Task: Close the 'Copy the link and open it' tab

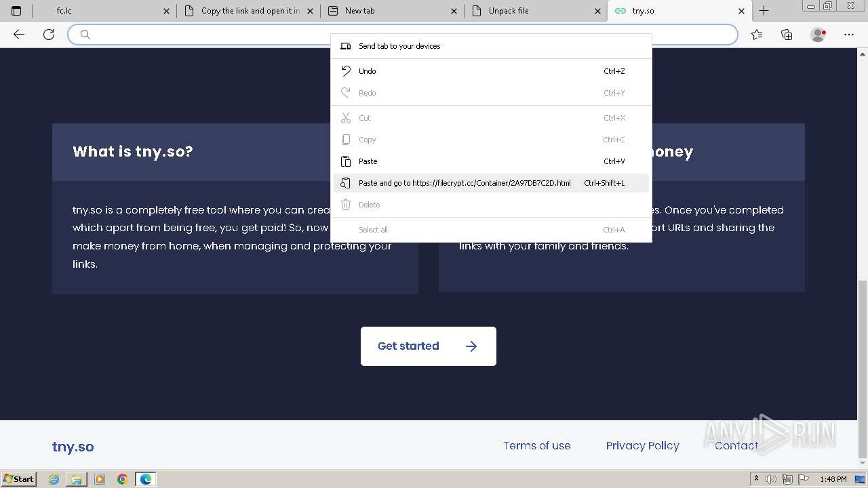Action: (310, 11)
